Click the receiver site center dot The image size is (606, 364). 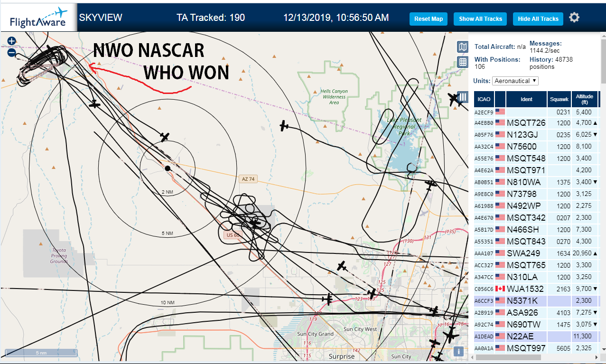[168, 168]
